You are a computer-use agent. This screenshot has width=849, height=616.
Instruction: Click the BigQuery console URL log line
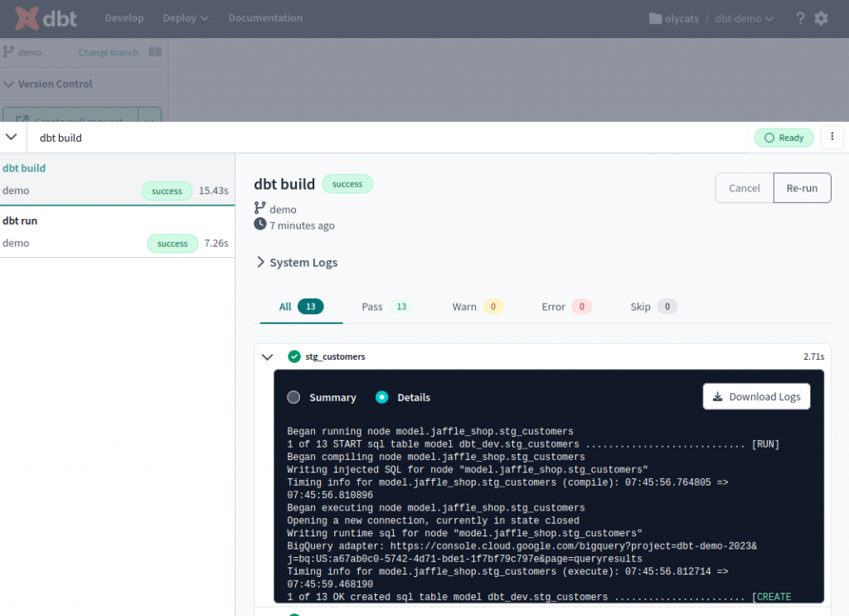(x=522, y=552)
